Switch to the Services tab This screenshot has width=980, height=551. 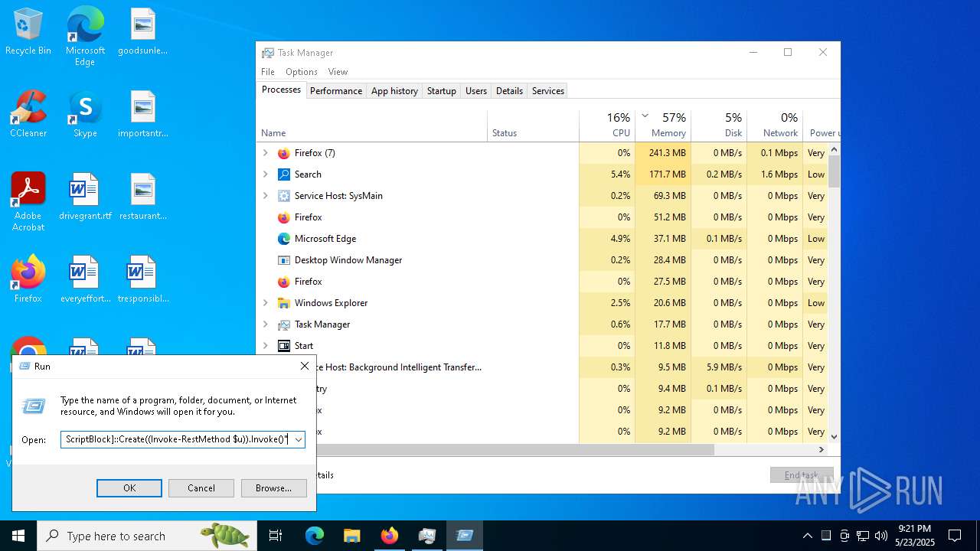coord(548,91)
